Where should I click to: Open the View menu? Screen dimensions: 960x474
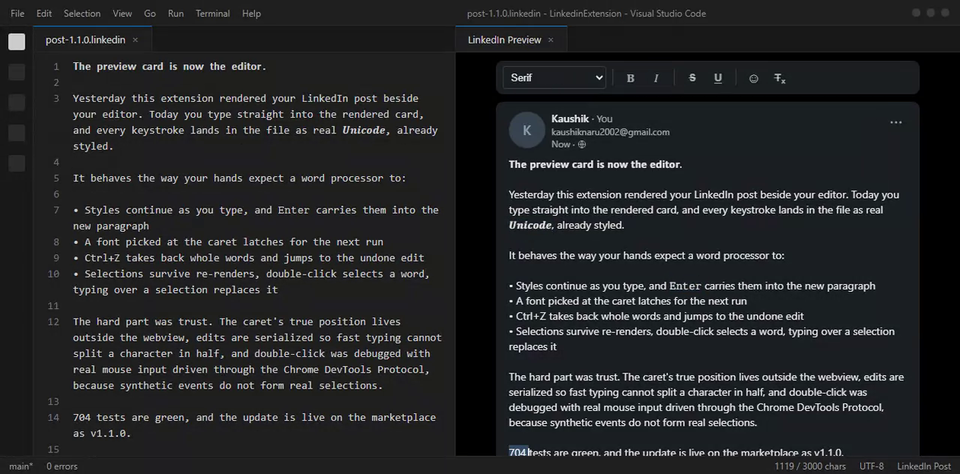(x=122, y=13)
